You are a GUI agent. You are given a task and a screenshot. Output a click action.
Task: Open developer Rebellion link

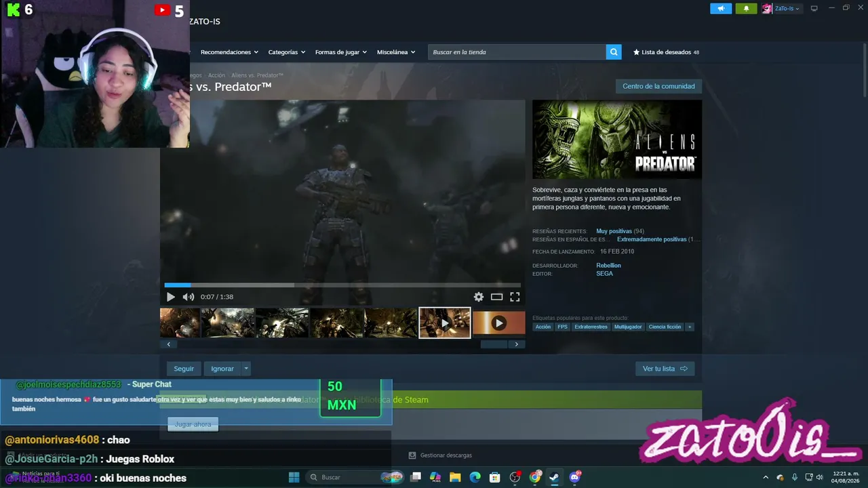pyautogui.click(x=608, y=266)
